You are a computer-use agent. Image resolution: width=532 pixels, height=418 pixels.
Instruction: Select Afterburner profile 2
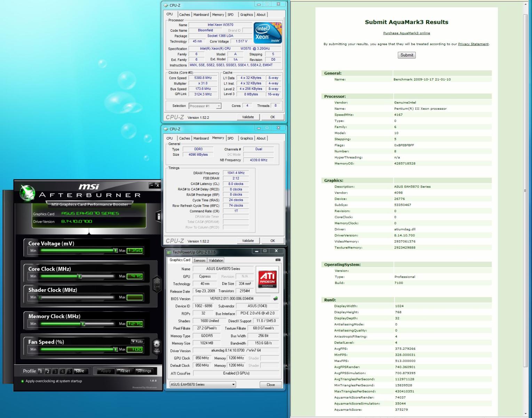pos(48,371)
